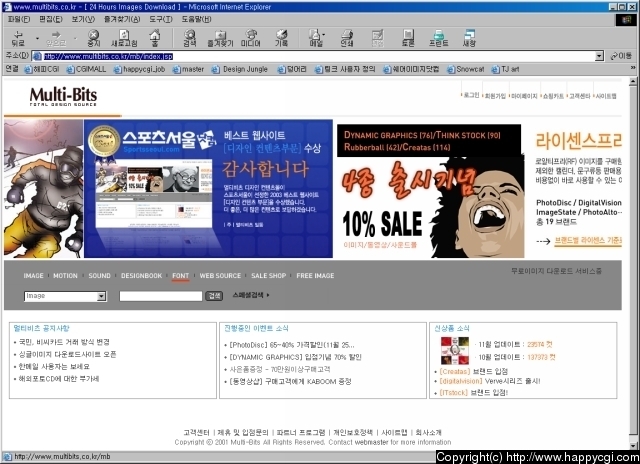Image resolution: width=640 pixels, height=464 pixels.
Task: Click the webmaster contact link in footer
Action: 371,442
